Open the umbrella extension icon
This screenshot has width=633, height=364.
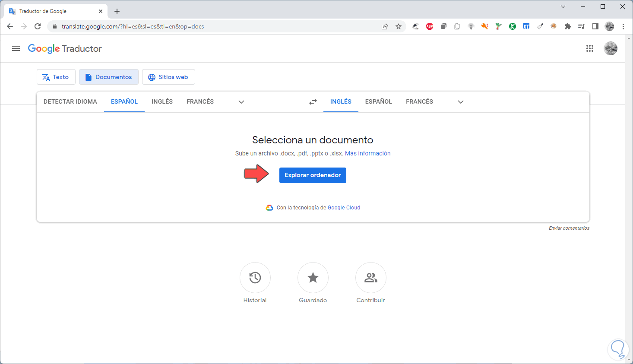(x=416, y=26)
